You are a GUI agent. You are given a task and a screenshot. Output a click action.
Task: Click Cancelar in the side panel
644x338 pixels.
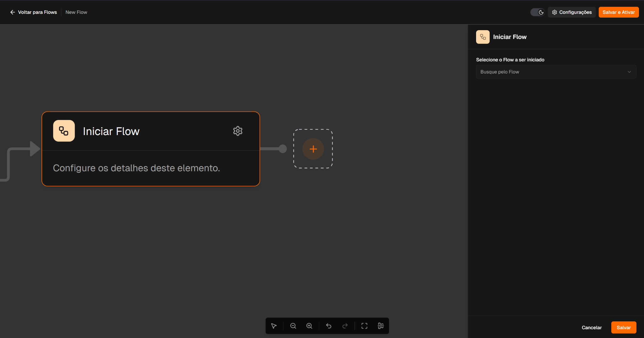pyautogui.click(x=591, y=327)
